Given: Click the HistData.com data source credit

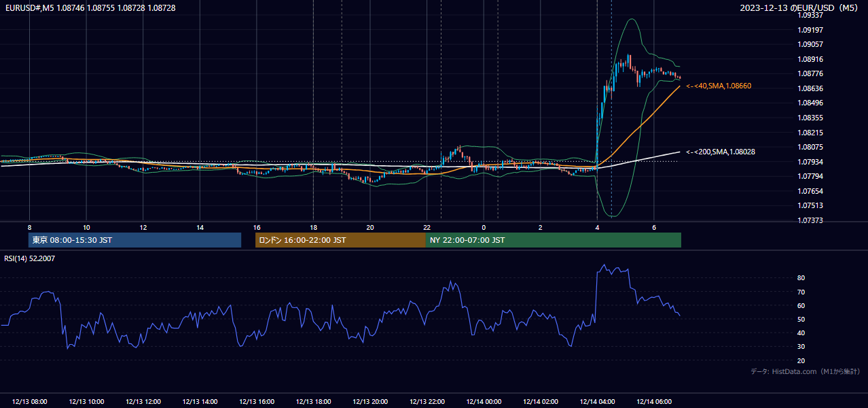Looking at the screenshot, I should (805, 372).
